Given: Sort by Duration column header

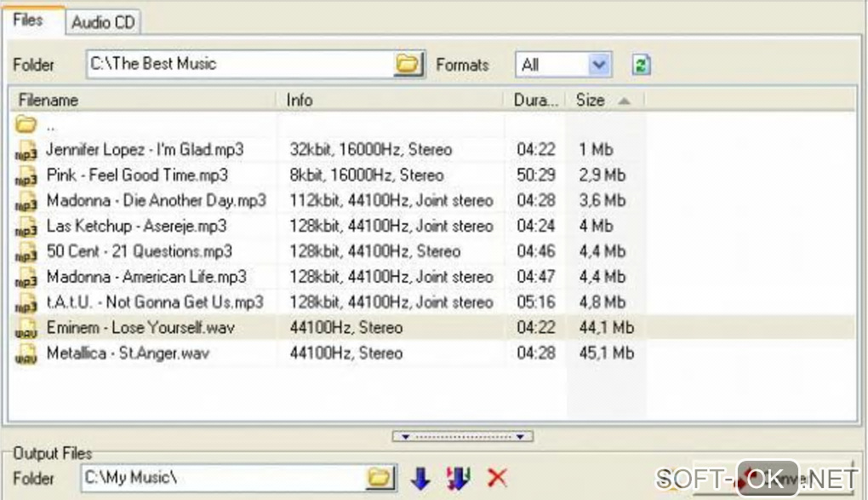Looking at the screenshot, I should point(535,101).
